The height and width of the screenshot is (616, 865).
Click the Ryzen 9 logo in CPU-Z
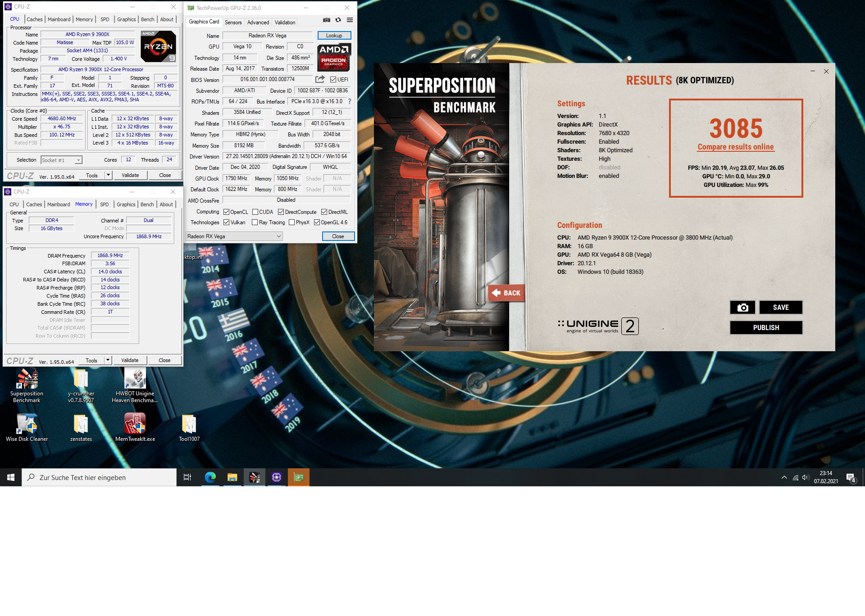(158, 46)
